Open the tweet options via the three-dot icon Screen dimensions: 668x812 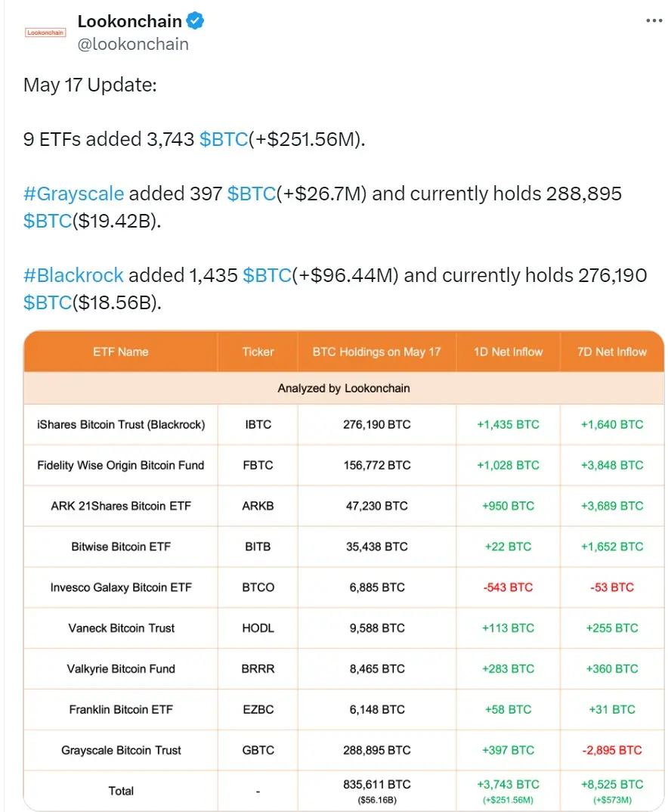tap(653, 21)
